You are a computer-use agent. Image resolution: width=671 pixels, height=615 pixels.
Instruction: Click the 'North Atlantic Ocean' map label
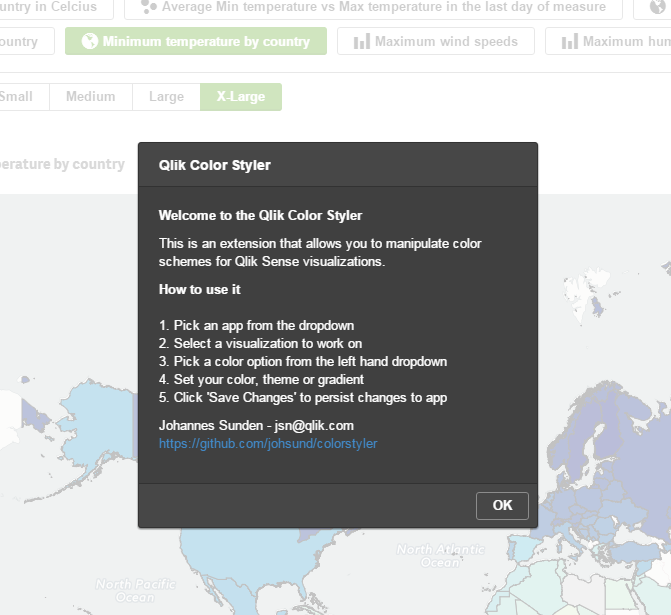click(x=440, y=556)
